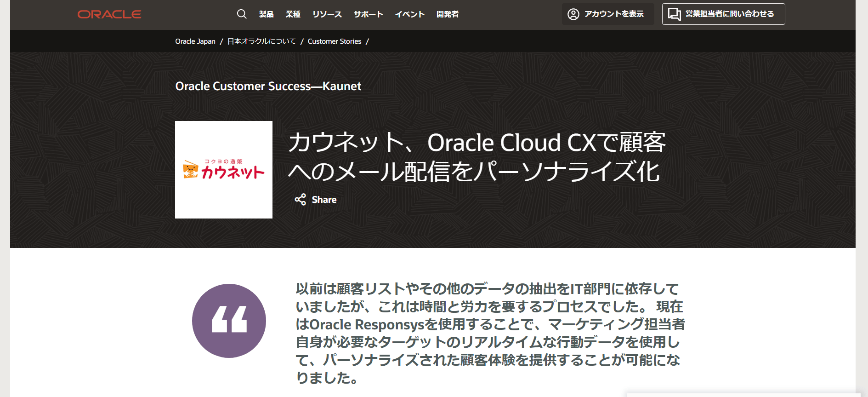Click the アカウントを表示 button

coord(608,14)
